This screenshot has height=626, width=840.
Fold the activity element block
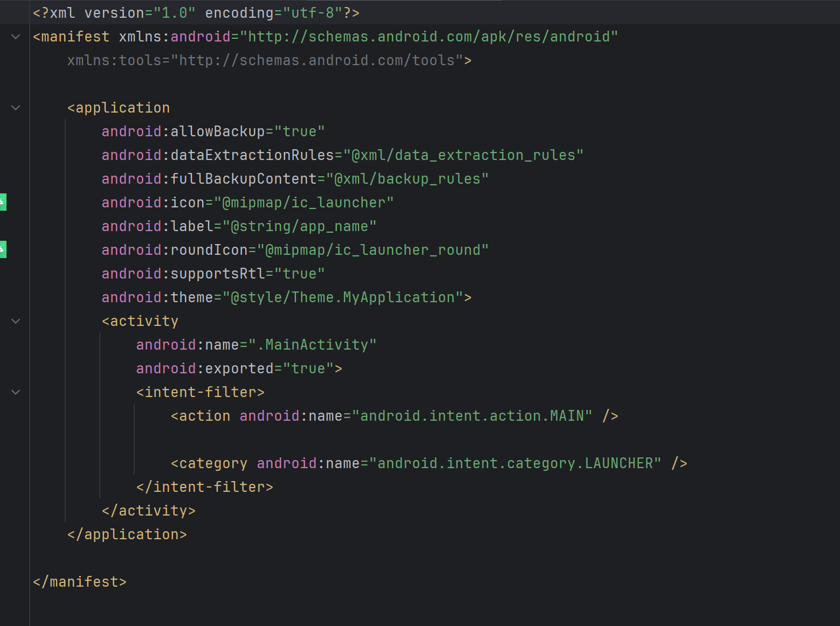coord(16,321)
